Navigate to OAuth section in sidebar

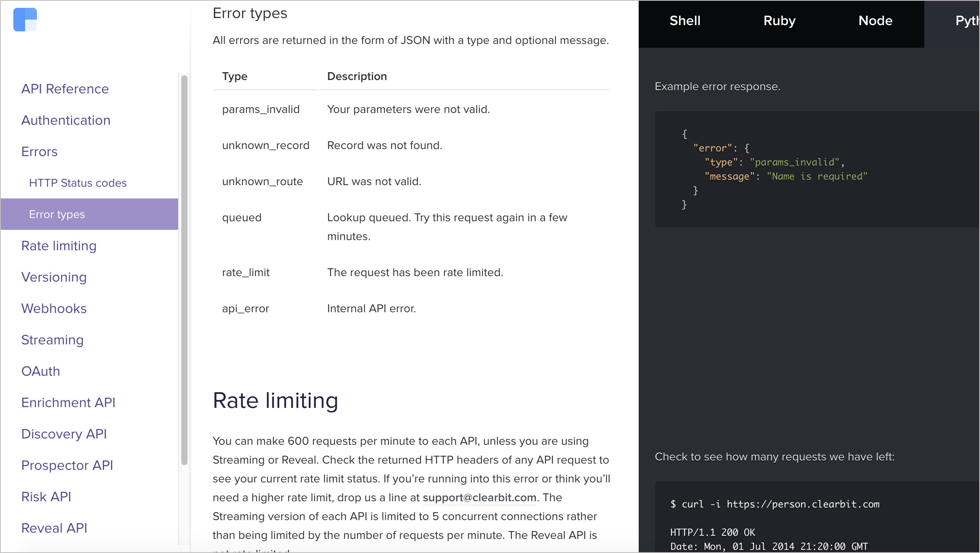coord(40,371)
